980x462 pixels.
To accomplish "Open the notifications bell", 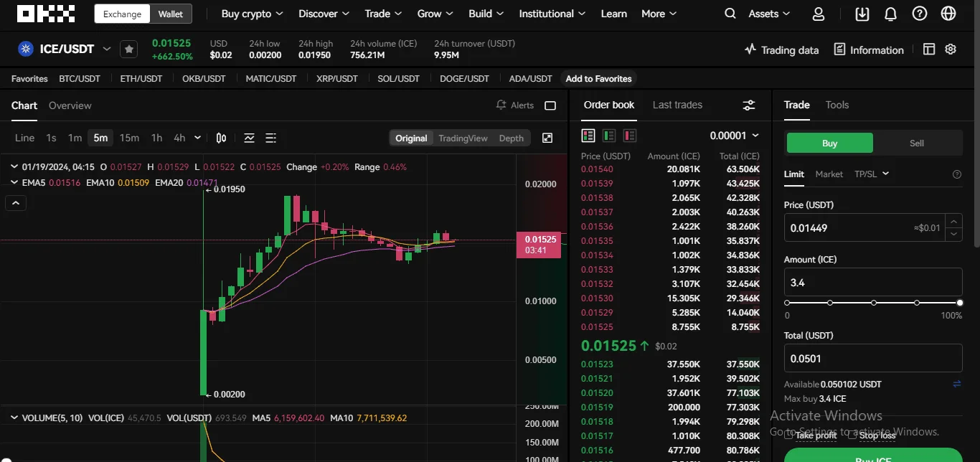I will coord(890,14).
